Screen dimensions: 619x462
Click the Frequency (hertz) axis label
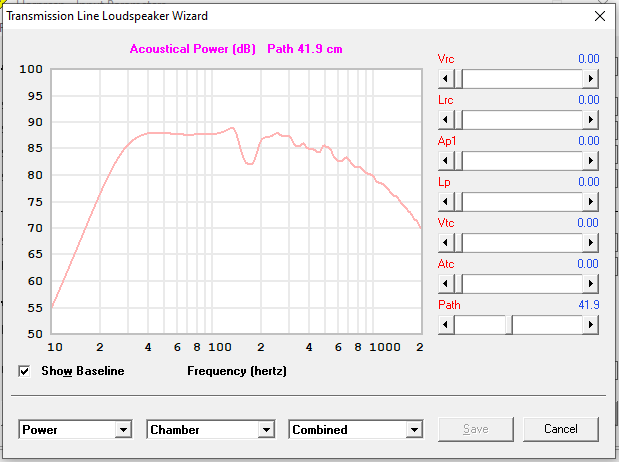[237, 371]
